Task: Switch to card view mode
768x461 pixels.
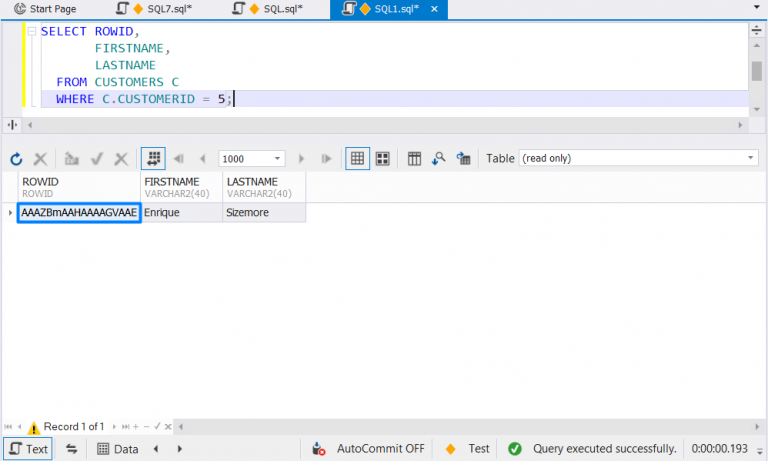Action: pos(383,159)
